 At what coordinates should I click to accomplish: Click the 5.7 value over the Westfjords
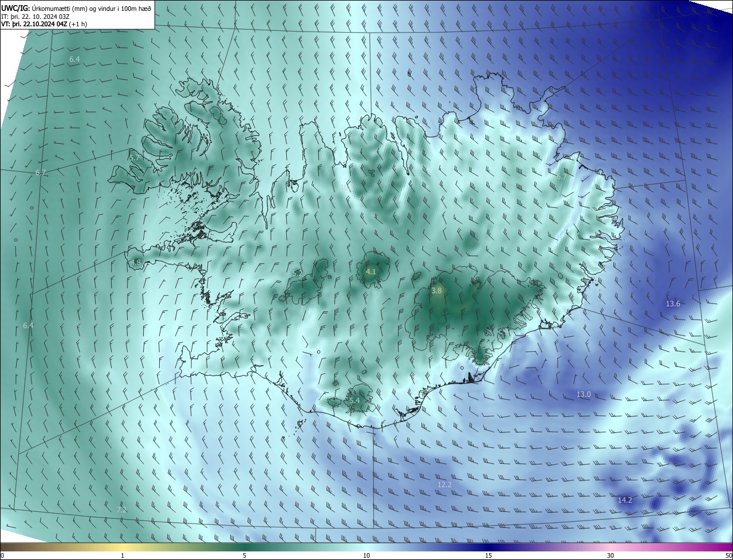pyautogui.click(x=135, y=157)
